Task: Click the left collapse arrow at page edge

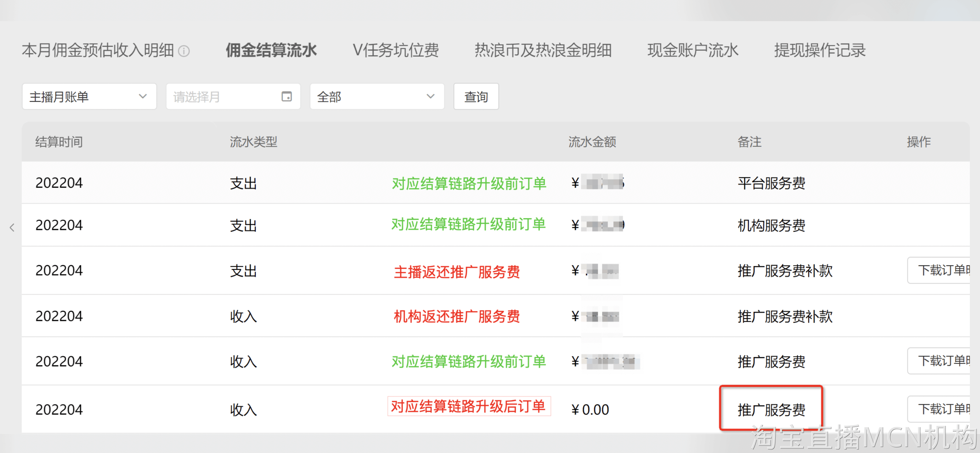Action: (x=12, y=228)
